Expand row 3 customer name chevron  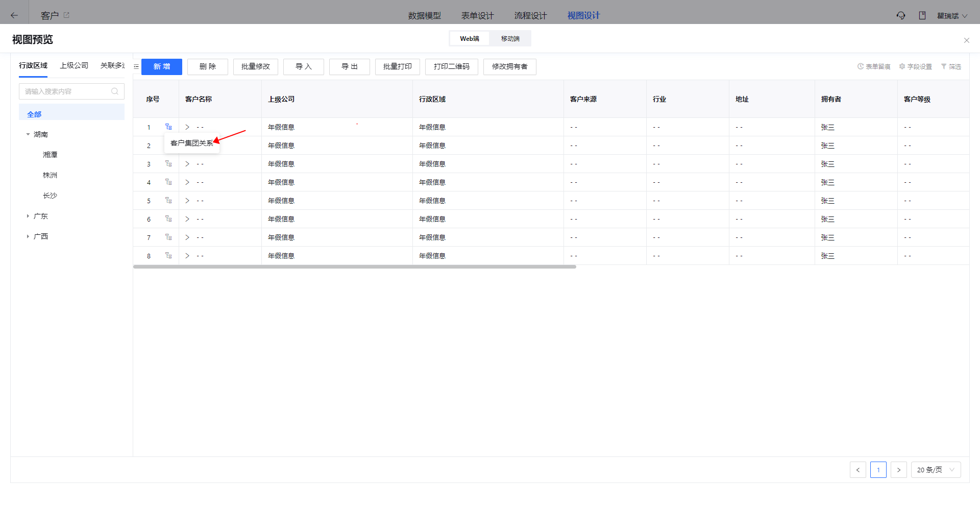pyautogui.click(x=187, y=164)
